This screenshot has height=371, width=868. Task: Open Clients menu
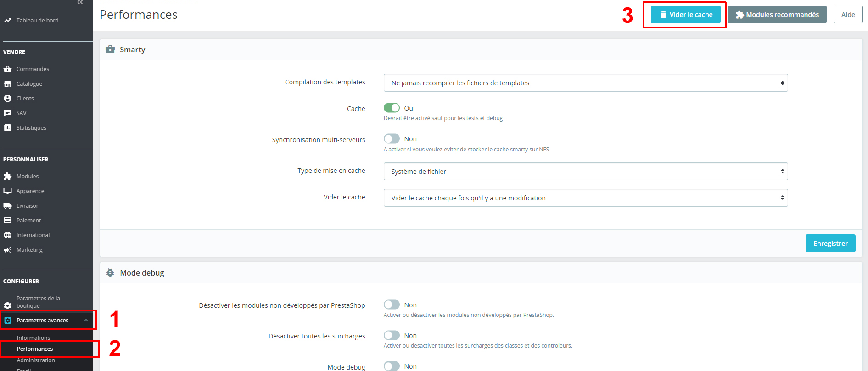click(x=25, y=99)
